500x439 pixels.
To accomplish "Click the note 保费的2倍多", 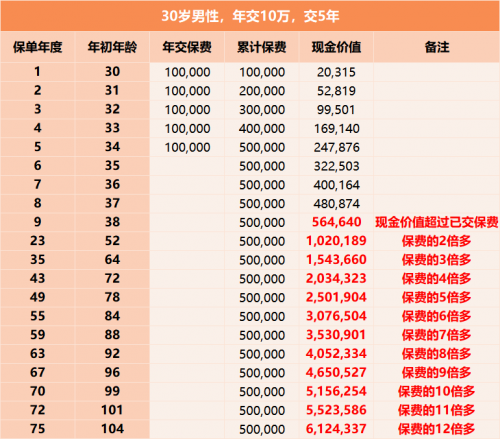I will pyautogui.click(x=436, y=241).
